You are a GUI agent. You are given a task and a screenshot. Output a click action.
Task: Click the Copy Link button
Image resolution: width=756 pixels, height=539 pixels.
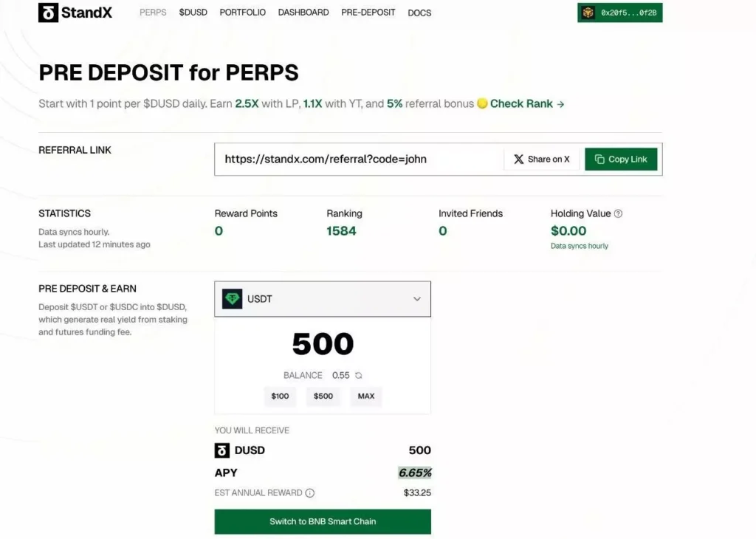pyautogui.click(x=621, y=159)
